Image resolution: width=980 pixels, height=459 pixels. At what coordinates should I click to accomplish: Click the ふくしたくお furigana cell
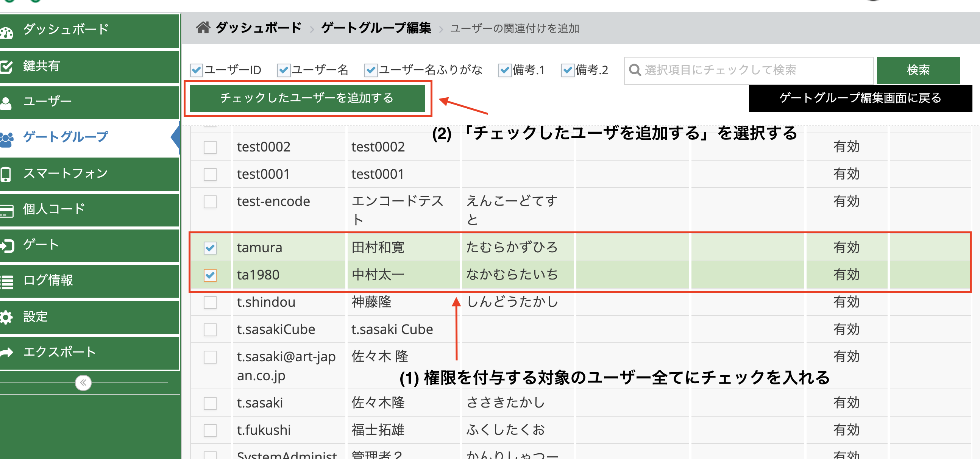coord(518,431)
